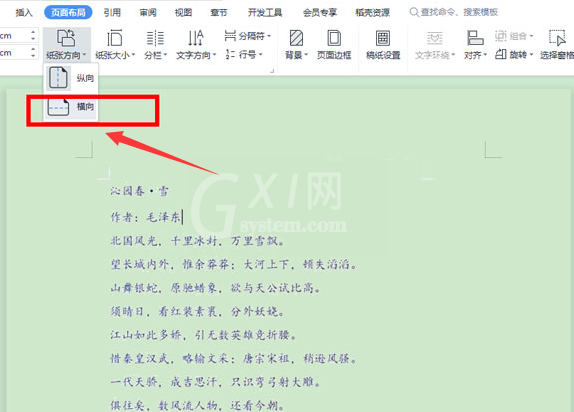Click the 旋转 rotate icon
The image size is (574, 412).
tap(501, 55)
